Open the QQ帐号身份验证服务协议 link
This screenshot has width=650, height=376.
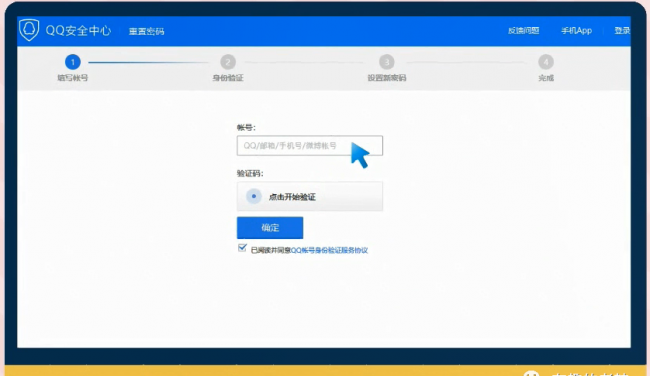pos(330,250)
